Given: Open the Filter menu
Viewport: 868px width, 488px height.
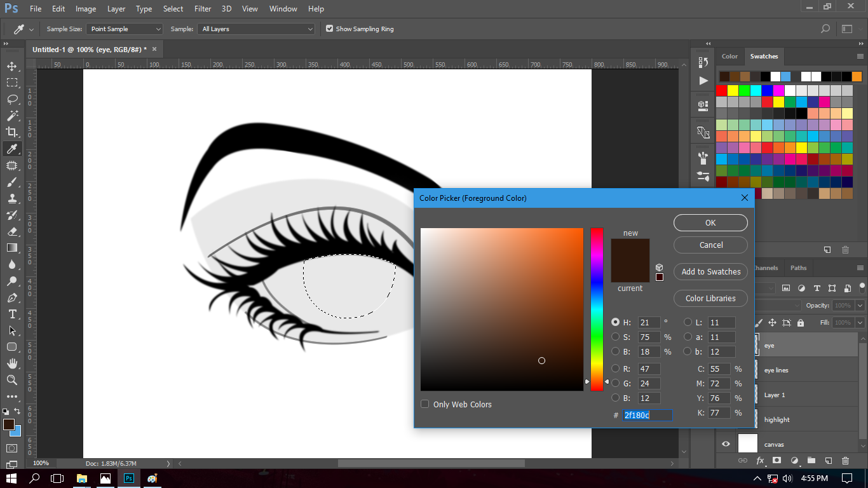Looking at the screenshot, I should click(x=203, y=9).
